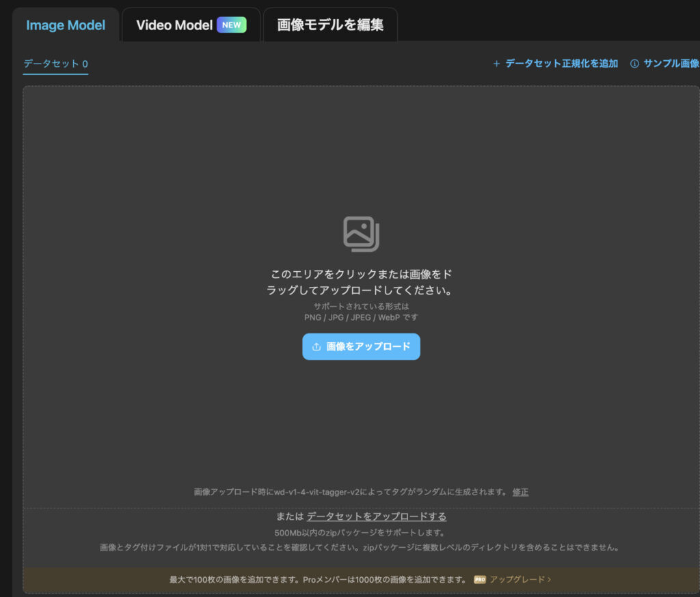Click the NEW badge on Video Model
Screen dimensions: 700x597
(x=232, y=25)
